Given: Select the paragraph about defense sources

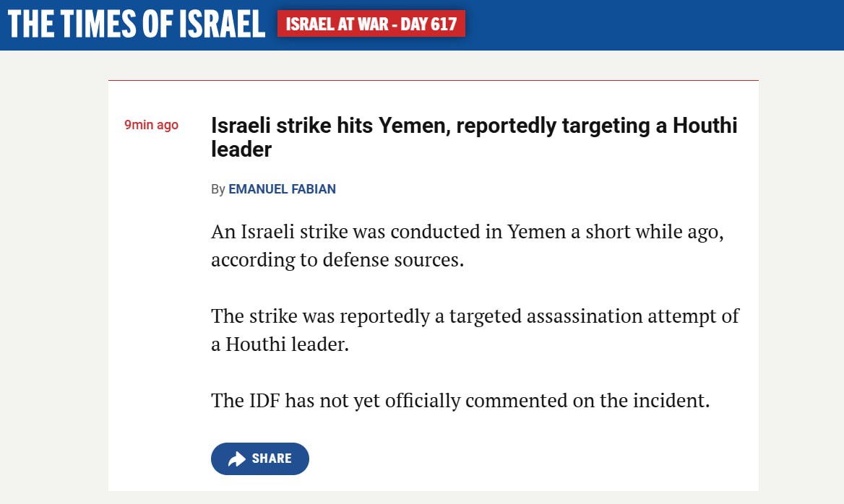Looking at the screenshot, I should click(x=468, y=246).
